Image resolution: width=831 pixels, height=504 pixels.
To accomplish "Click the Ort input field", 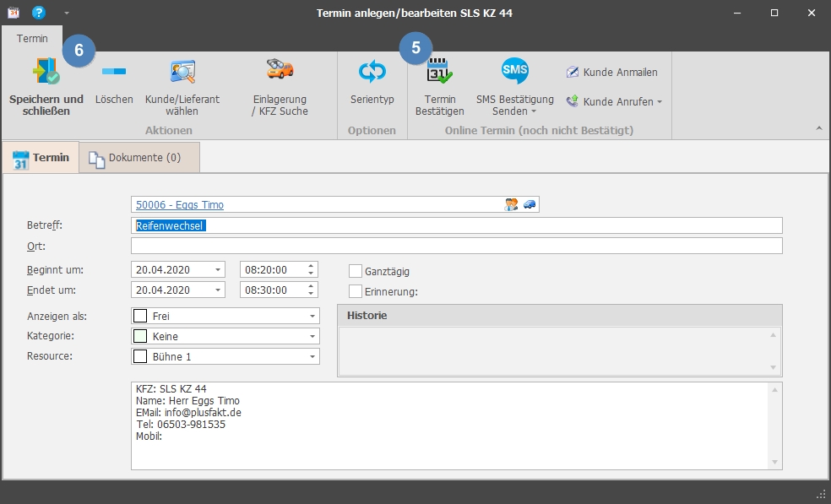I will [x=456, y=246].
